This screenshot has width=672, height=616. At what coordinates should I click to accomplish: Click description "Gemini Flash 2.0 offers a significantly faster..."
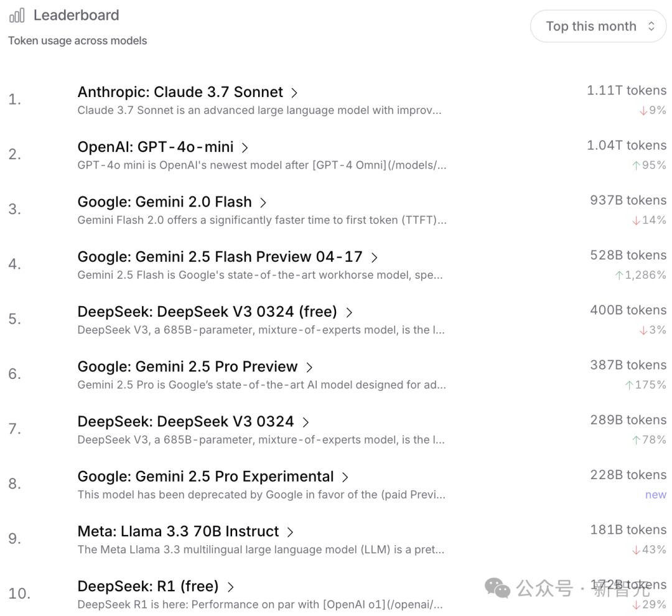(262, 220)
